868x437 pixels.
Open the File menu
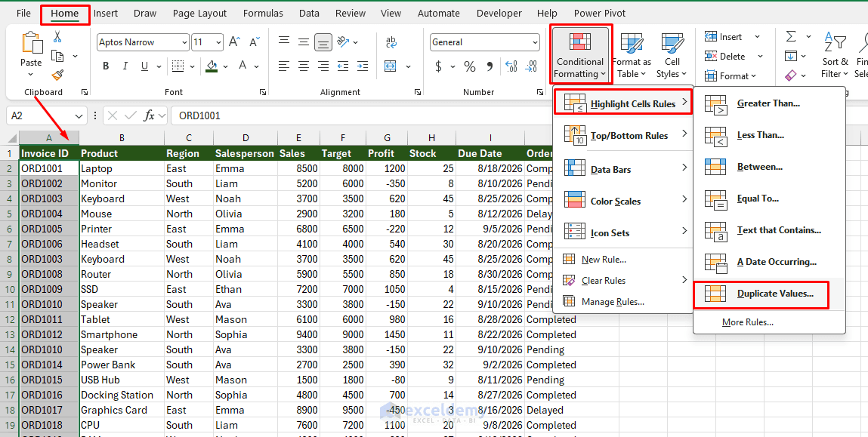pyautogui.click(x=24, y=14)
